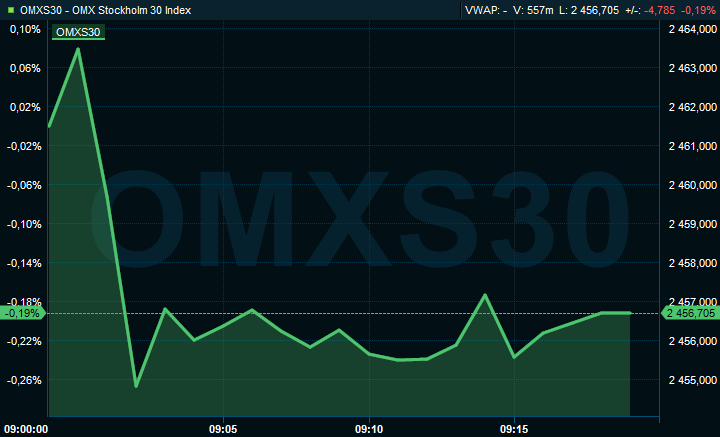Click the green -0,19% marker on left axis
The image size is (720, 437).
(22, 314)
